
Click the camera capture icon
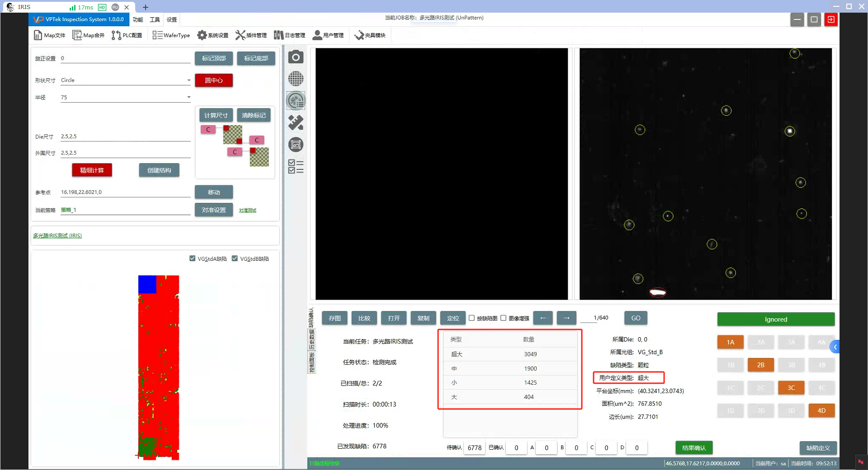(x=296, y=57)
